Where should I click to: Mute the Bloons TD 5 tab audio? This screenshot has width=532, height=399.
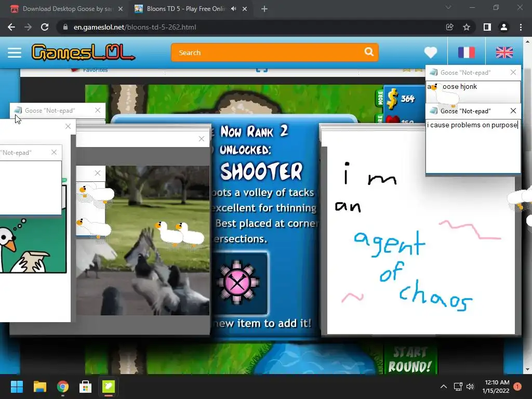click(x=233, y=9)
